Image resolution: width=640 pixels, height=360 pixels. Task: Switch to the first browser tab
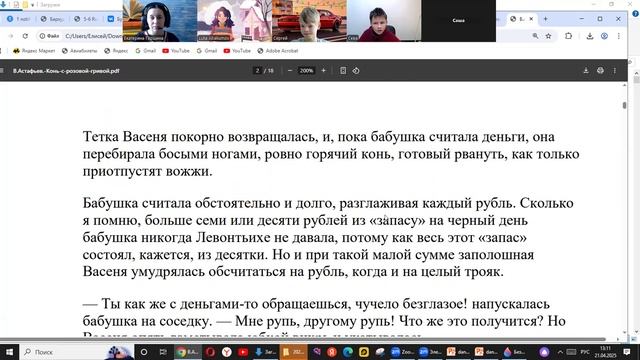pos(19,19)
